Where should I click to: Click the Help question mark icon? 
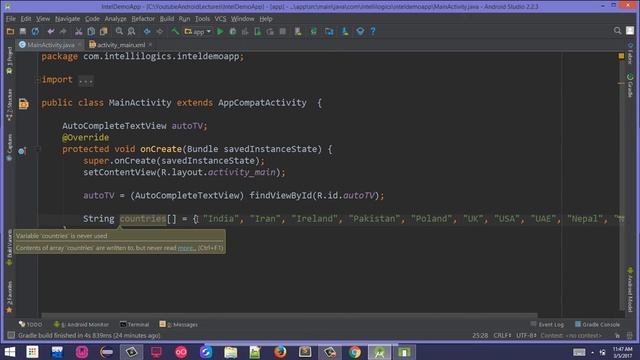coord(373,31)
